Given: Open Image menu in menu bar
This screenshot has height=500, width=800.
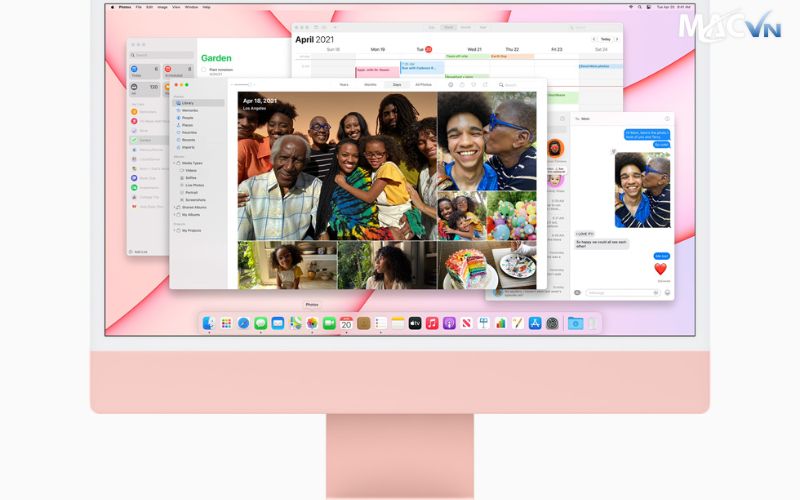Looking at the screenshot, I should click(162, 7).
